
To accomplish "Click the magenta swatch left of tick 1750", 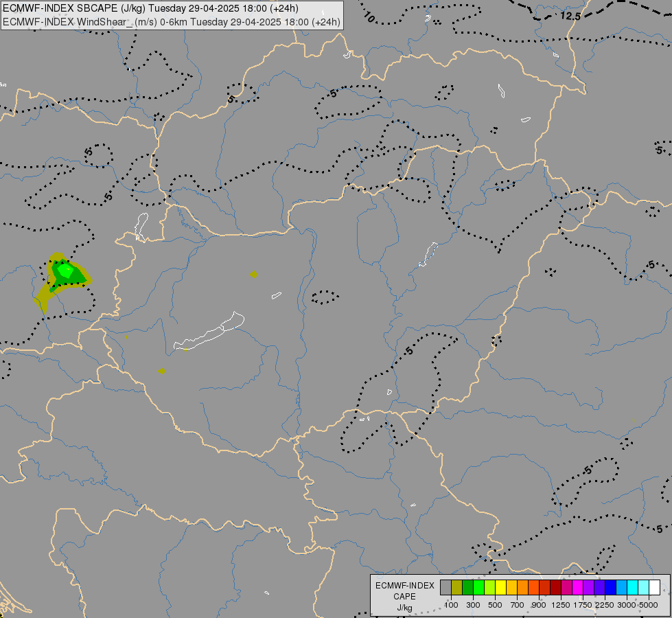I will point(578,588).
